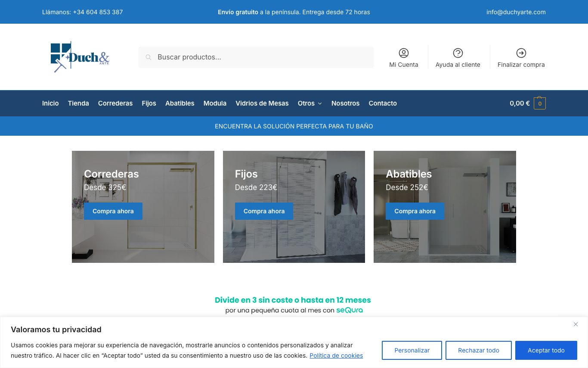Open Nosotros menu item

[x=345, y=103]
